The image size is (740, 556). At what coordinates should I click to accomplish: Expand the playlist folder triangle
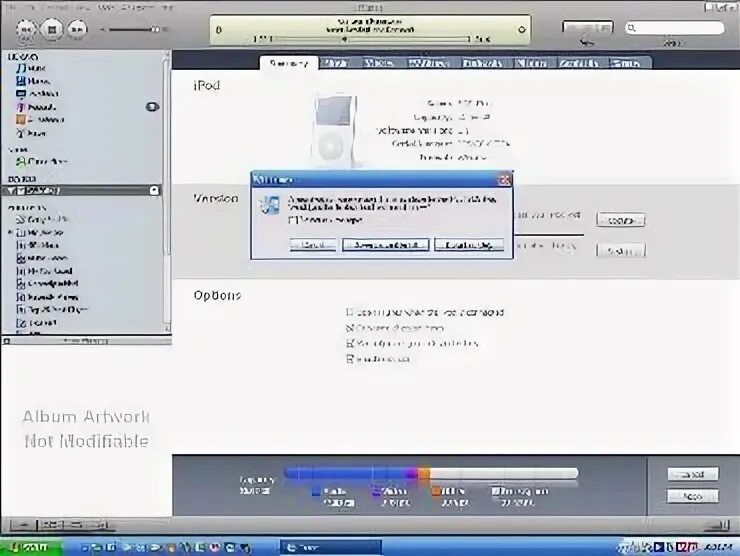coord(10,232)
